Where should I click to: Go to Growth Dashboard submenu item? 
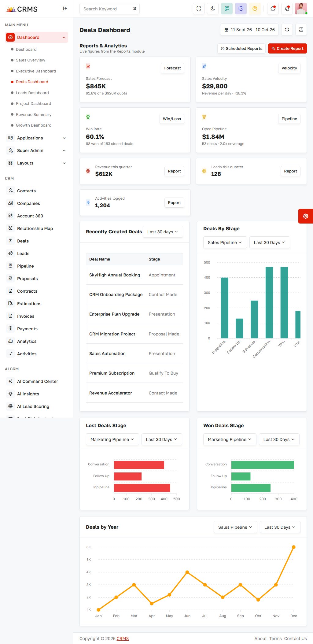pos(34,125)
